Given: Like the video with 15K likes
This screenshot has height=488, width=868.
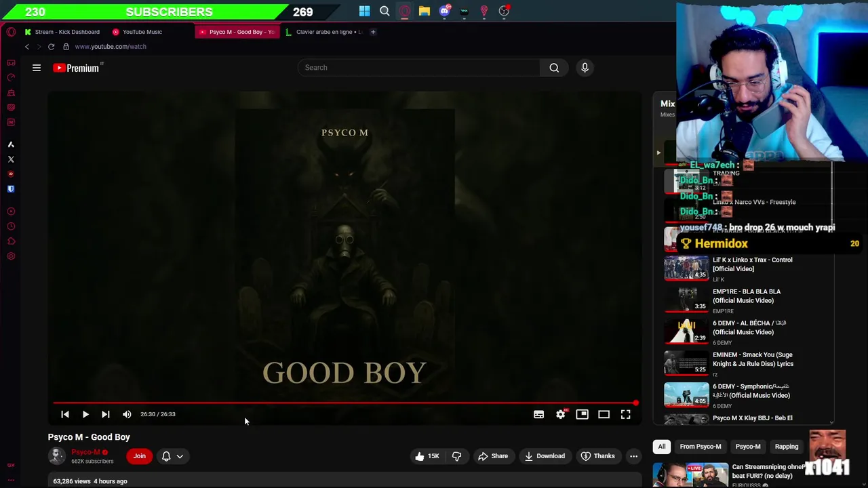Looking at the screenshot, I should pos(427,456).
